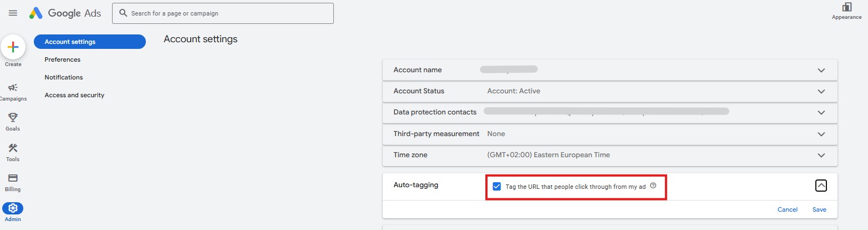
Task: Click the Google Ads logo
Action: [65, 13]
